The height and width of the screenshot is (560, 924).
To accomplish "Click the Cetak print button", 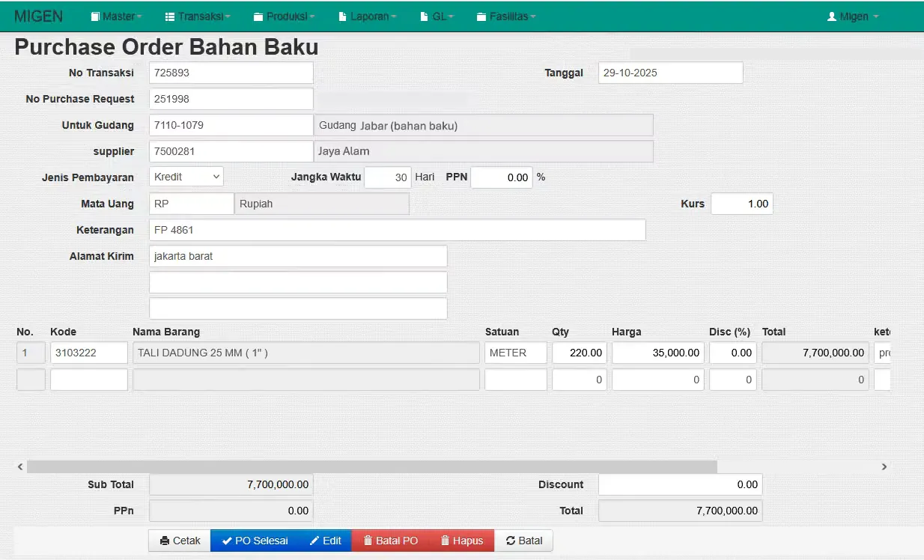I will (180, 541).
